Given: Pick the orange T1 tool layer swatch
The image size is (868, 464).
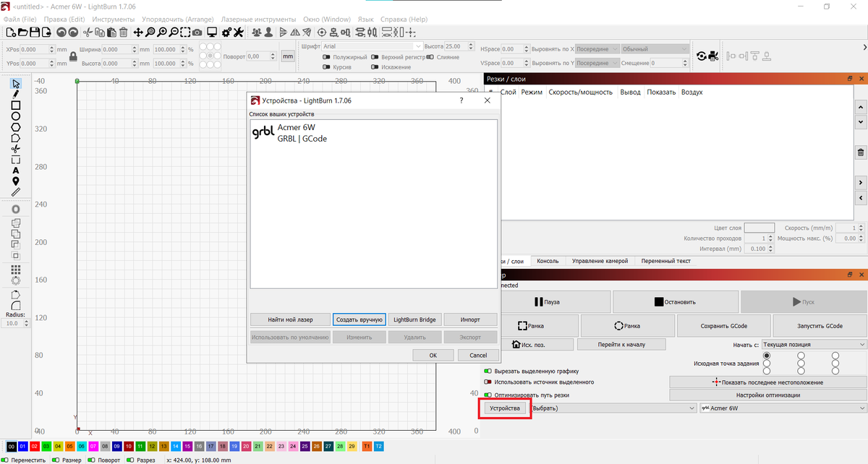Looking at the screenshot, I should tap(367, 447).
